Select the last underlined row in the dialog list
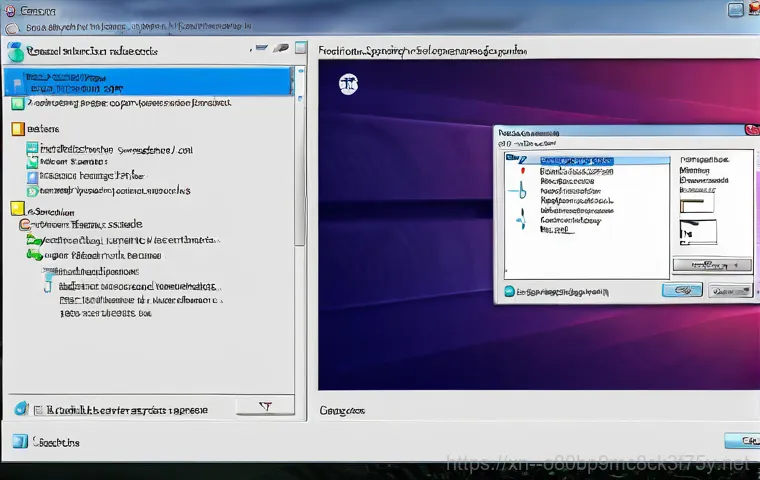Screen dimensions: 760x480 coord(557,230)
